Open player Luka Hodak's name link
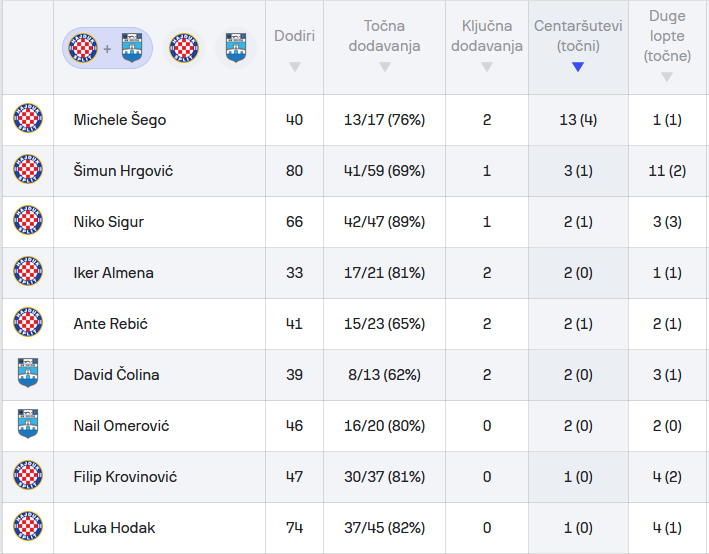 pyautogui.click(x=114, y=528)
